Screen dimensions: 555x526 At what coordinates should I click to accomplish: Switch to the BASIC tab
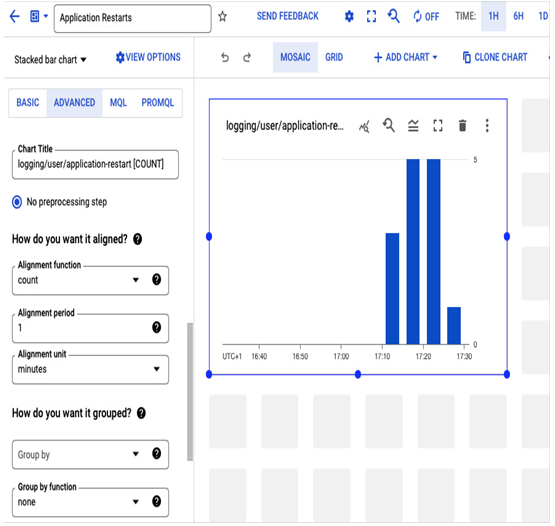(x=28, y=103)
